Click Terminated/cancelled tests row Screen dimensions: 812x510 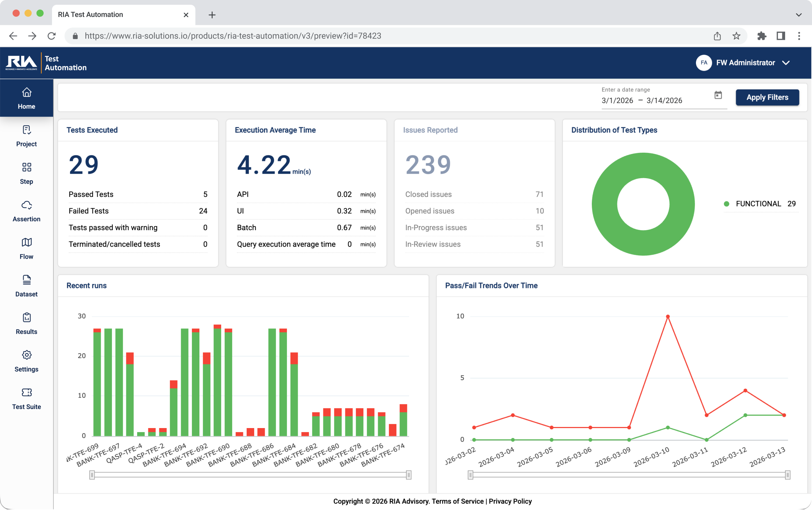click(138, 244)
